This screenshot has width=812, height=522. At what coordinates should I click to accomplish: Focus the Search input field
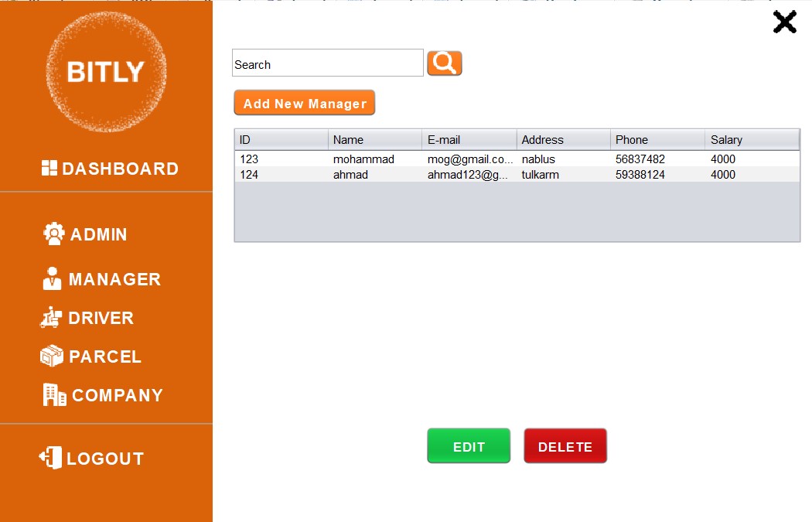[x=328, y=63]
